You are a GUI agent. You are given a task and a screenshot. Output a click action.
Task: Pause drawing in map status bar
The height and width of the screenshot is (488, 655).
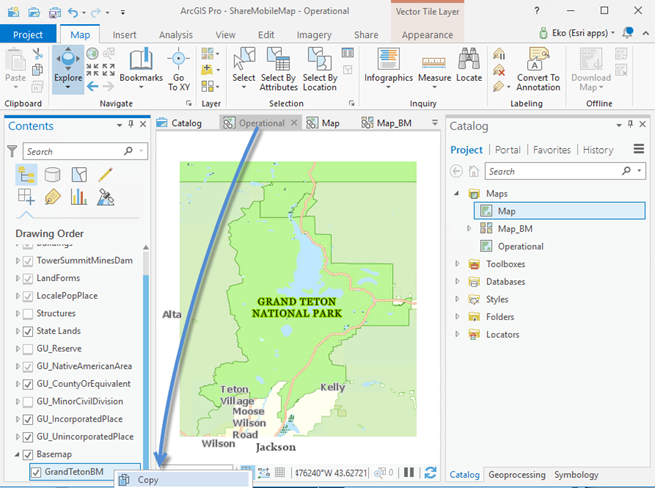(x=409, y=473)
